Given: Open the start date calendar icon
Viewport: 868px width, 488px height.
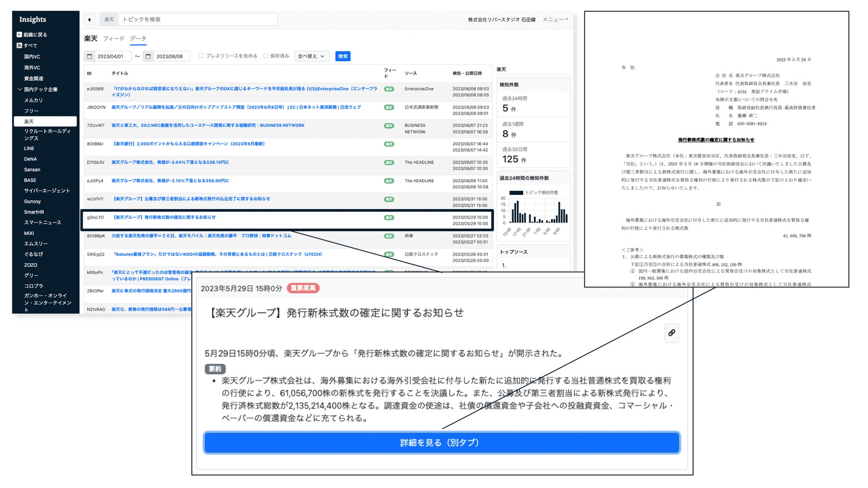Looking at the screenshot, I should tap(89, 56).
